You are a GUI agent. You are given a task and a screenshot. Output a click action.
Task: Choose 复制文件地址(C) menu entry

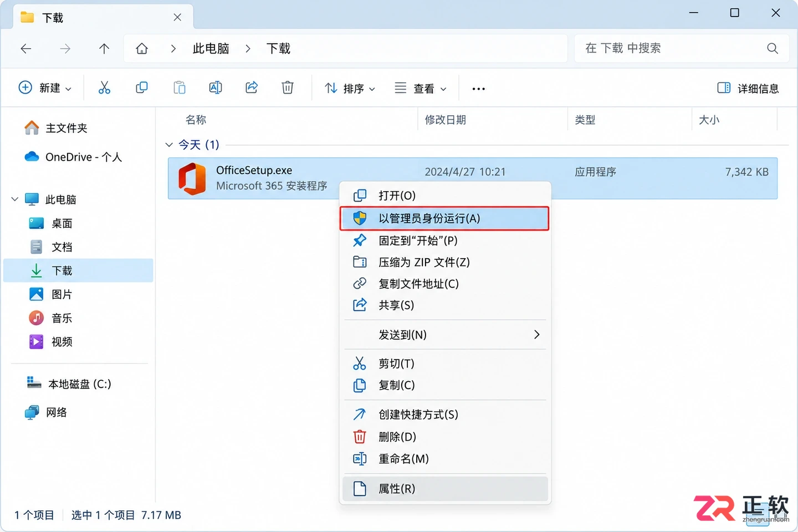pyautogui.click(x=445, y=284)
